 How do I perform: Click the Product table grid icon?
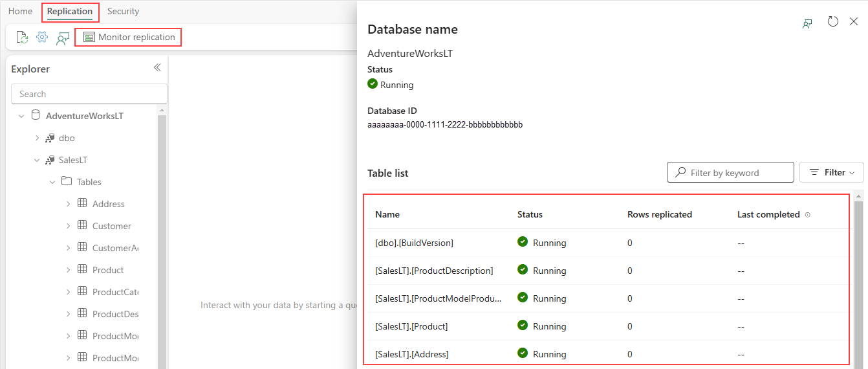point(82,269)
